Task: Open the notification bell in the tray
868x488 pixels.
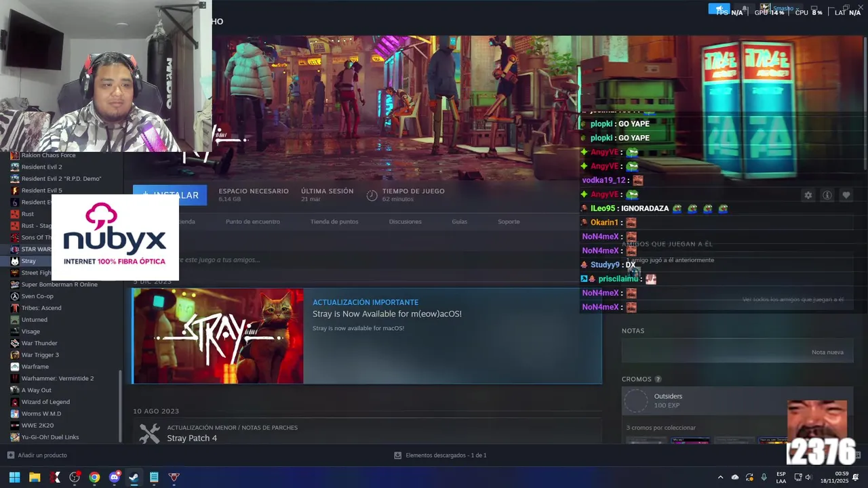Action: tap(856, 477)
